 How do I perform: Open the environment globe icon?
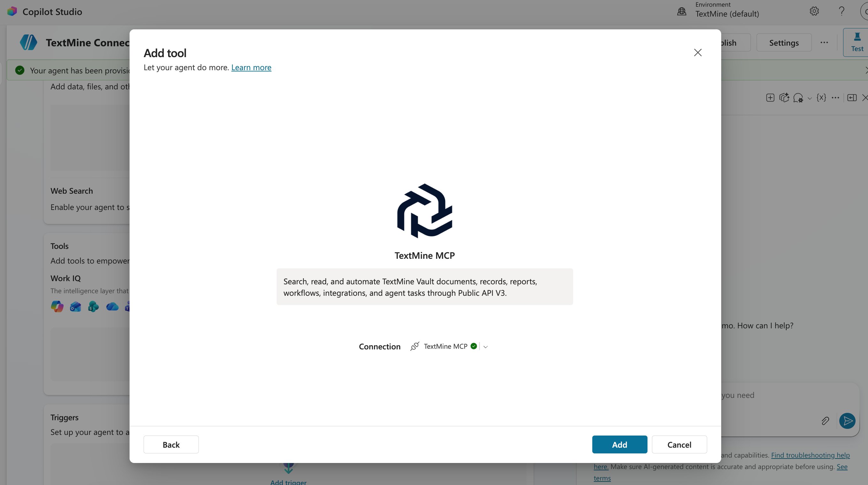681,11
